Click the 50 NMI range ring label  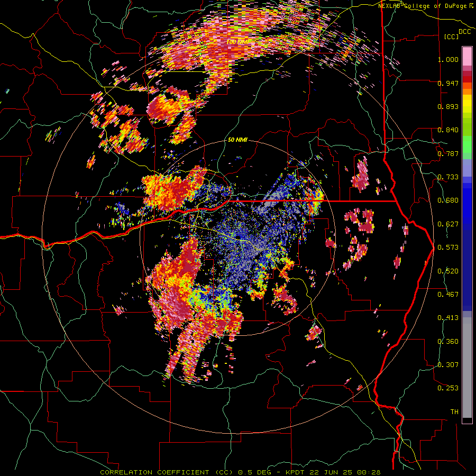(237, 140)
